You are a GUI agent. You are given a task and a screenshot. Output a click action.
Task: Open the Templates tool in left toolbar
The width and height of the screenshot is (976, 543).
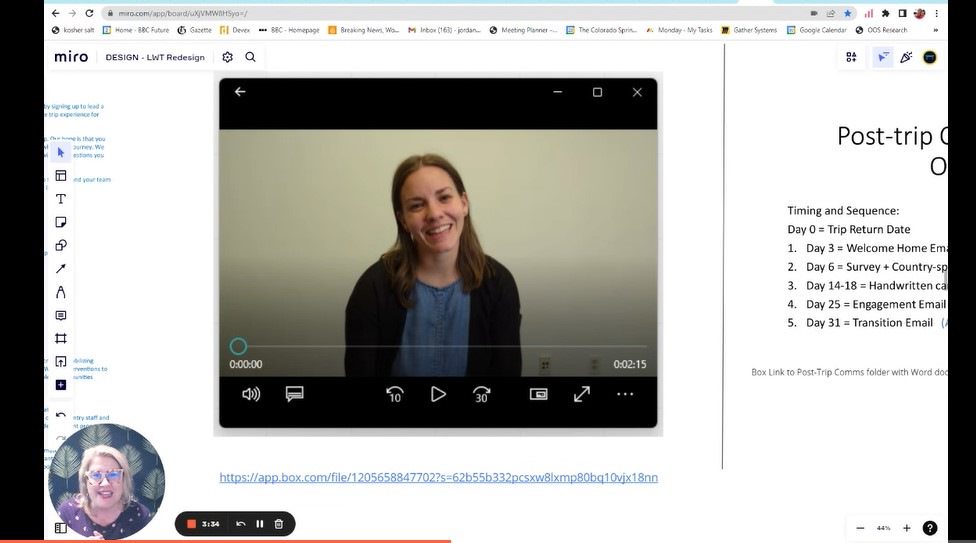61,176
